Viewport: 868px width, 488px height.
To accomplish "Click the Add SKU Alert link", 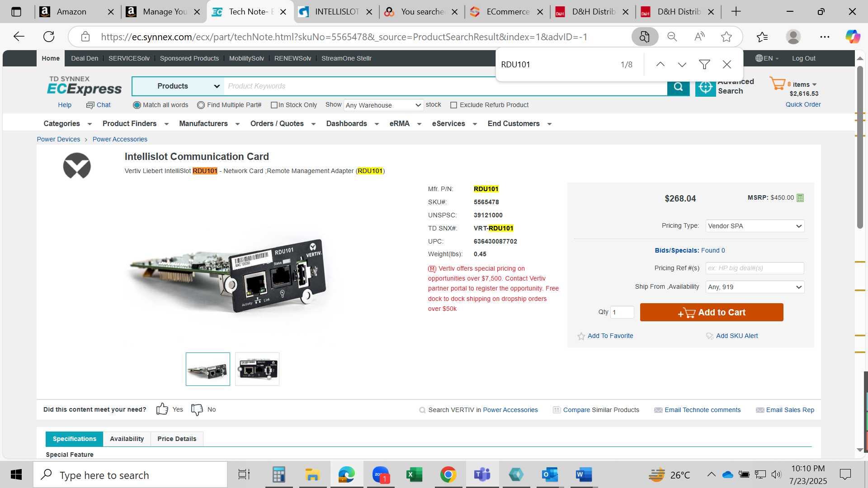I will [x=737, y=336].
